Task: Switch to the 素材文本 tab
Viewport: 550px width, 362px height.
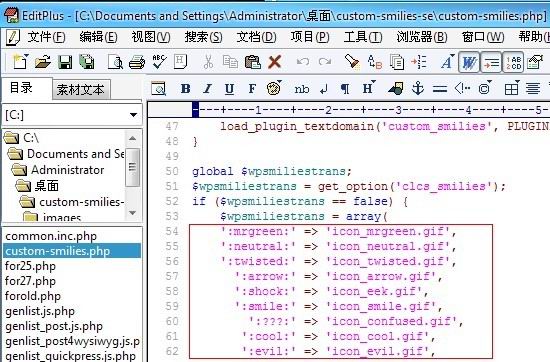Action: 81,89
